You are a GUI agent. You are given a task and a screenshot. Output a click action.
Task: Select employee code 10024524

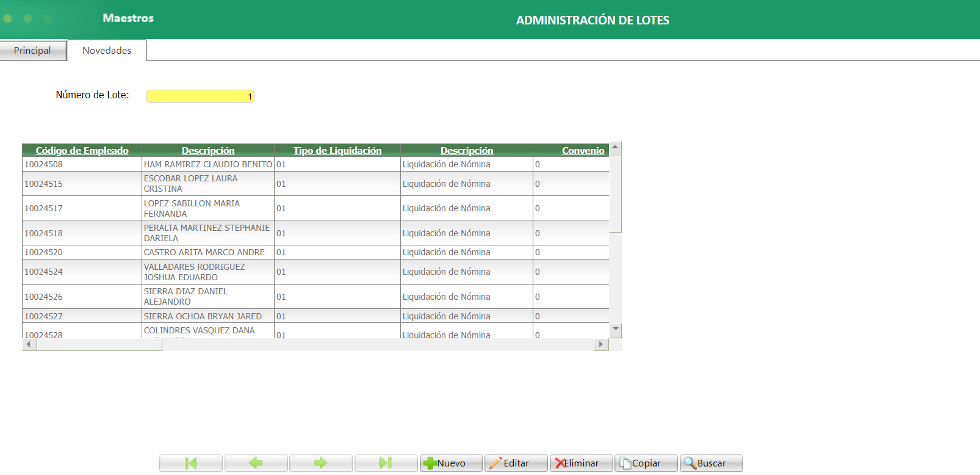82,272
